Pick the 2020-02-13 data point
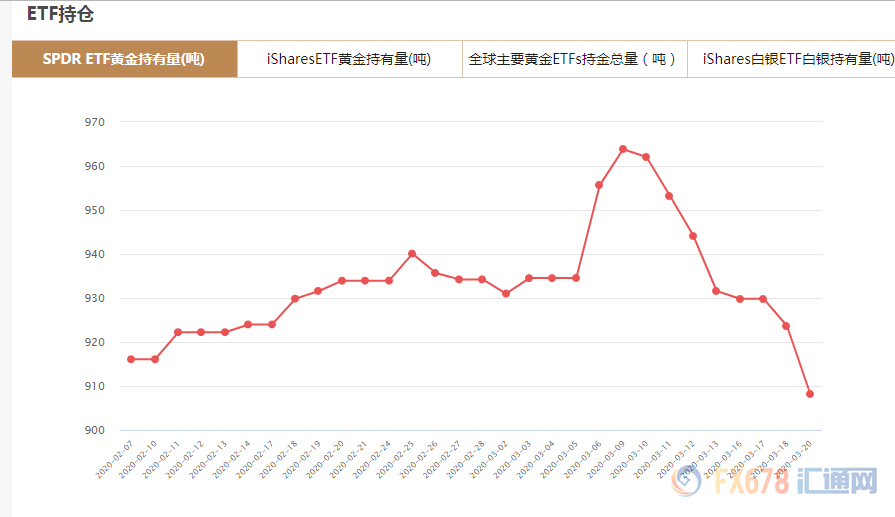This screenshot has height=517, width=895. point(225,332)
